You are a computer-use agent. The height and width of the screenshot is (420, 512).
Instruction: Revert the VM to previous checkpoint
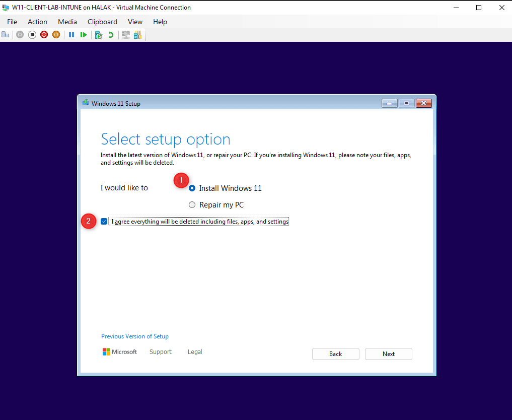coord(111,34)
